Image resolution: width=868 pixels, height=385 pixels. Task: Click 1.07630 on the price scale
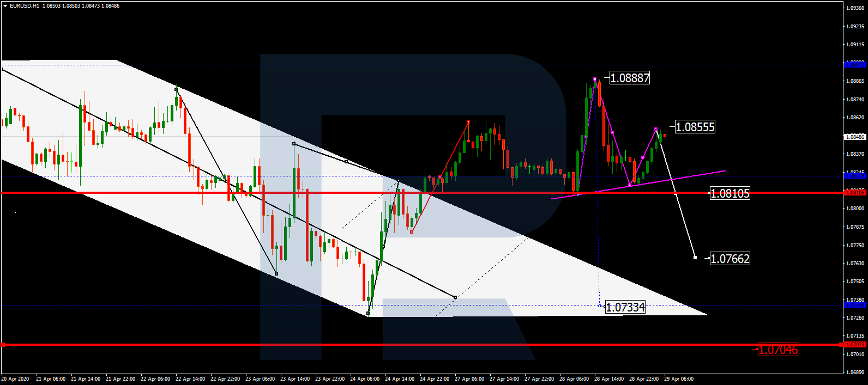[x=855, y=264]
